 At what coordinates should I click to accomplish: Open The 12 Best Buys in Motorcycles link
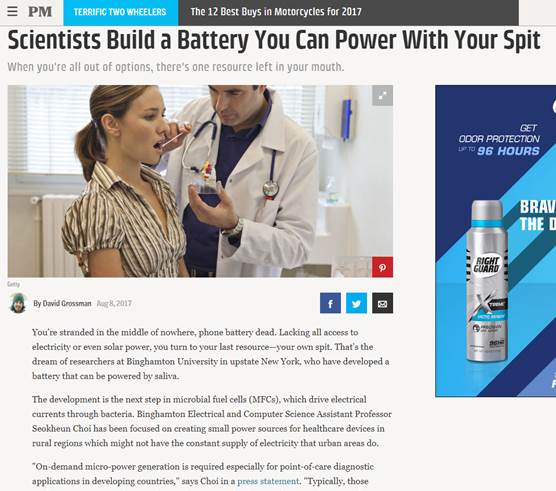(x=276, y=12)
